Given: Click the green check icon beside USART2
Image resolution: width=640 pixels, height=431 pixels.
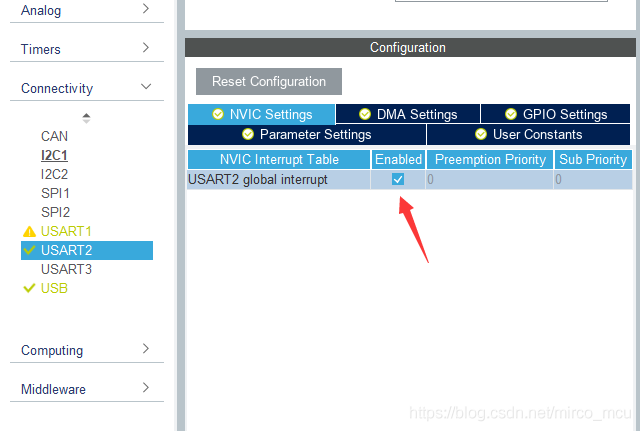Looking at the screenshot, I should pyautogui.click(x=29, y=250).
